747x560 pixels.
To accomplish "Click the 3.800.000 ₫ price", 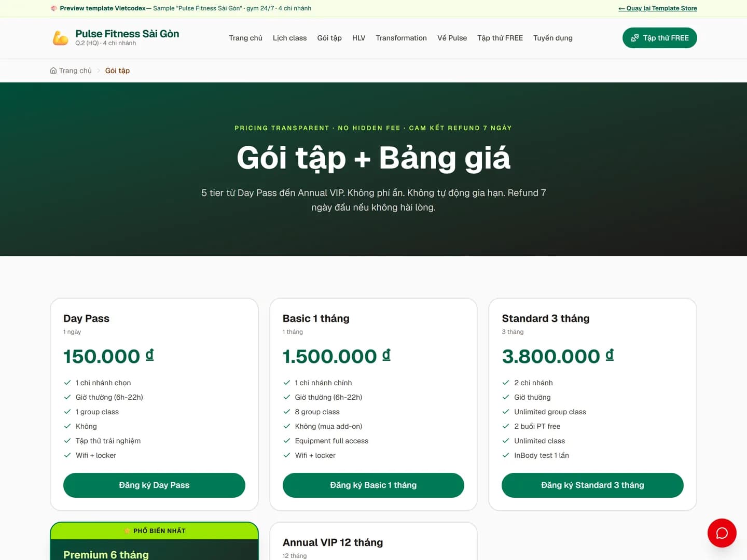I will (x=558, y=356).
